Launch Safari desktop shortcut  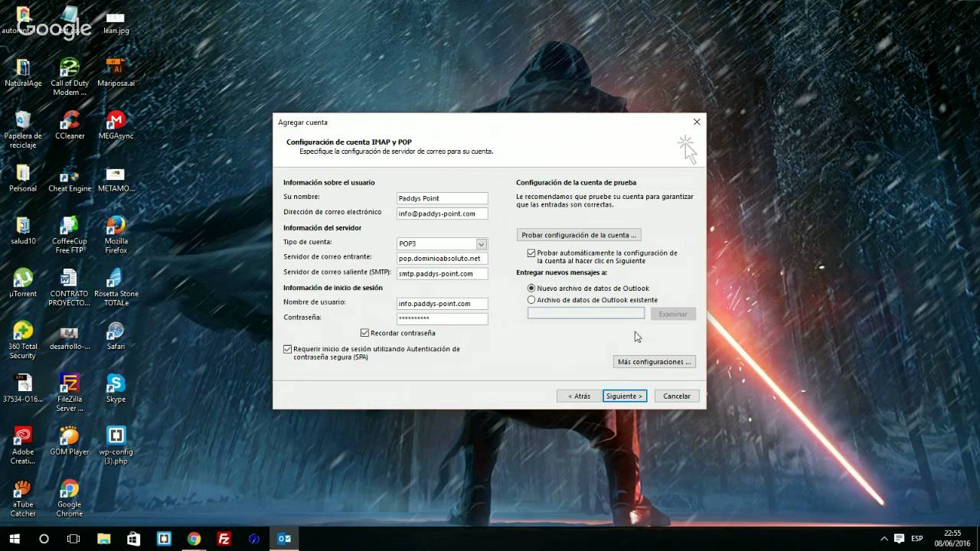click(x=116, y=336)
